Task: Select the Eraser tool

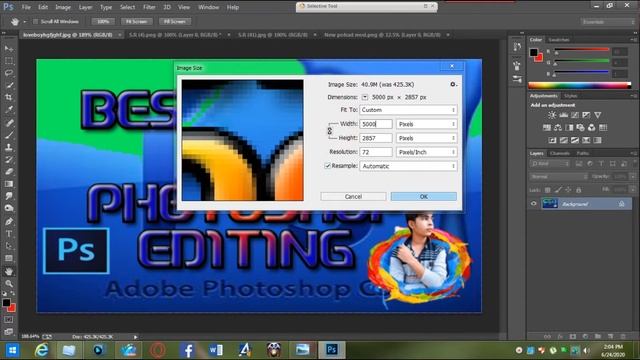Action: pyautogui.click(x=9, y=171)
